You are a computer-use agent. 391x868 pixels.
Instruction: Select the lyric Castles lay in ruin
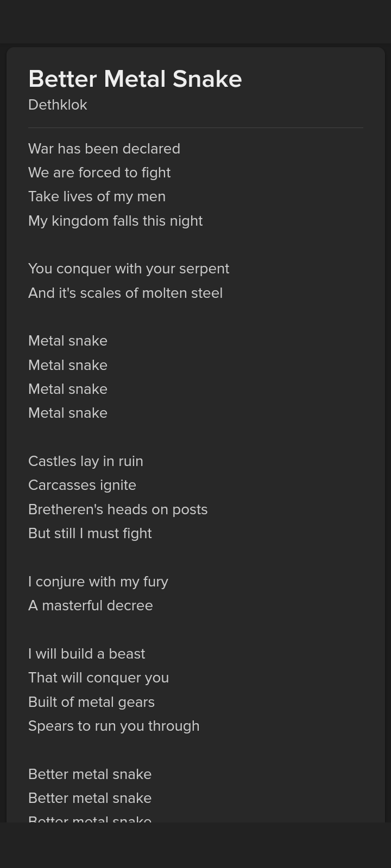tap(86, 461)
